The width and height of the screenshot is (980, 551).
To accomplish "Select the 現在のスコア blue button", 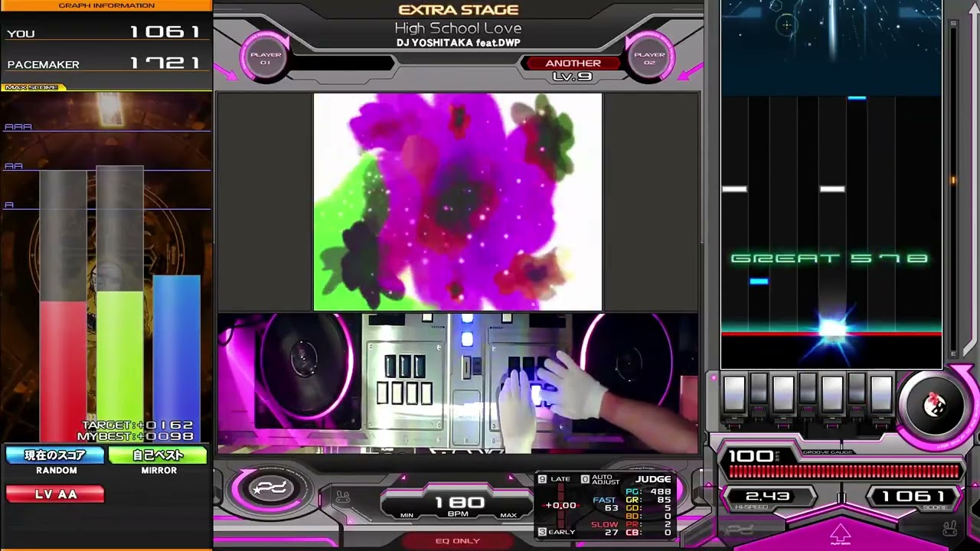I will (x=55, y=455).
